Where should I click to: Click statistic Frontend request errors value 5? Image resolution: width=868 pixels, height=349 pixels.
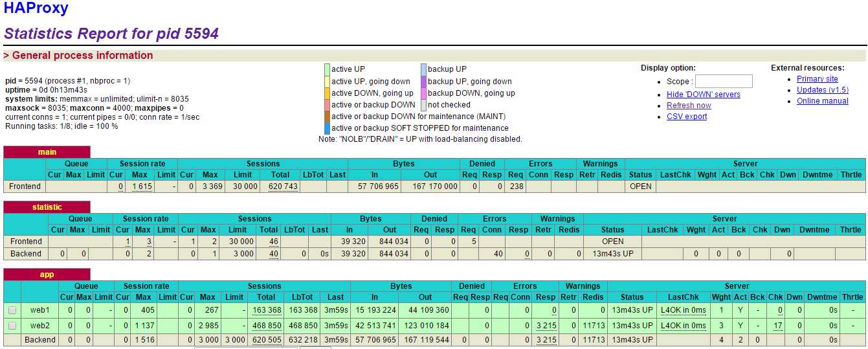point(474,242)
